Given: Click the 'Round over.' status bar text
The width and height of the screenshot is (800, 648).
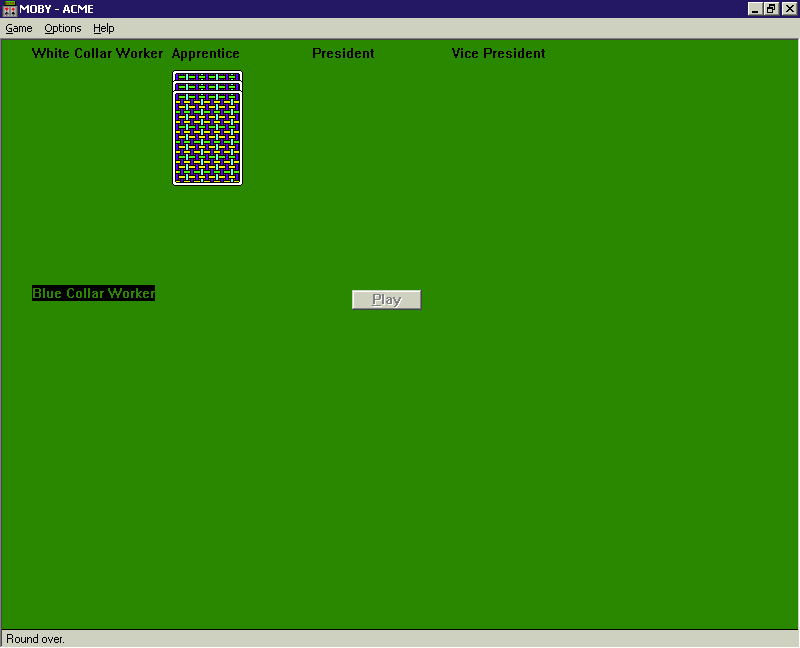Looking at the screenshot, I should click(x=35, y=639).
